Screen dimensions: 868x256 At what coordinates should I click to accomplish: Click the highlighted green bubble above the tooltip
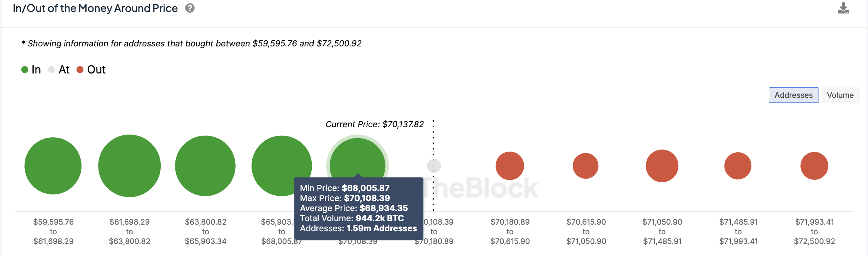click(x=357, y=159)
